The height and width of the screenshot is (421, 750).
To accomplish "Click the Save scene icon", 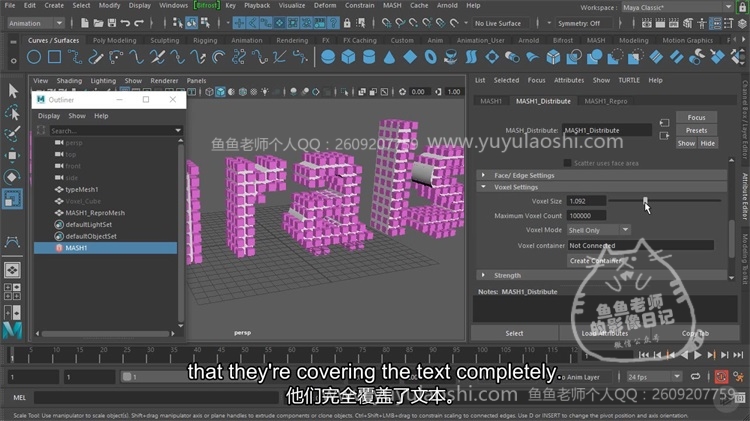I will [x=111, y=23].
